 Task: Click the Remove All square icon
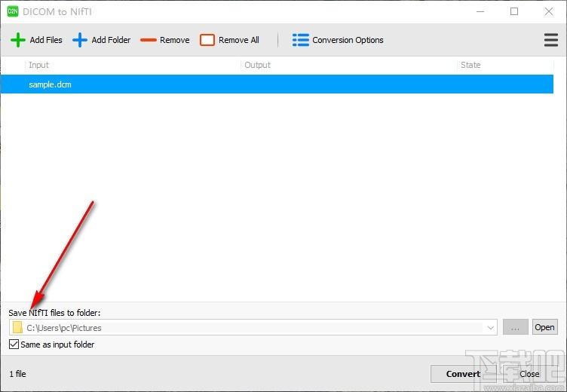[207, 40]
